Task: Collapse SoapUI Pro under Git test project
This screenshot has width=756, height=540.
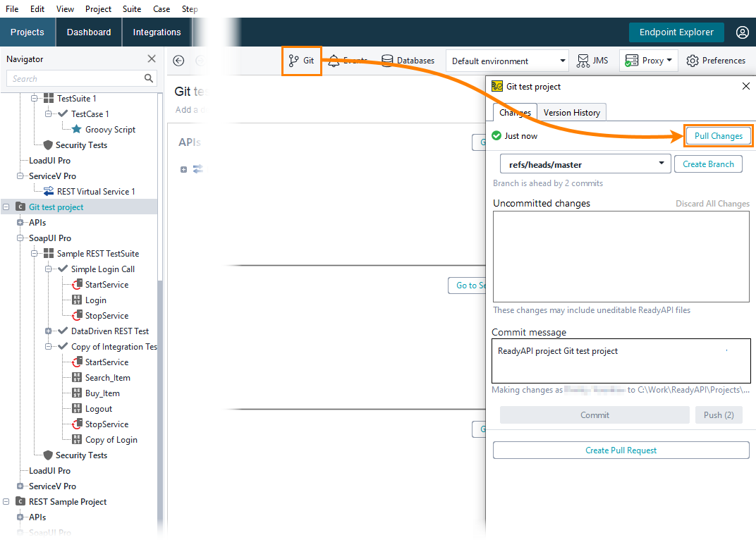Action: pos(20,238)
